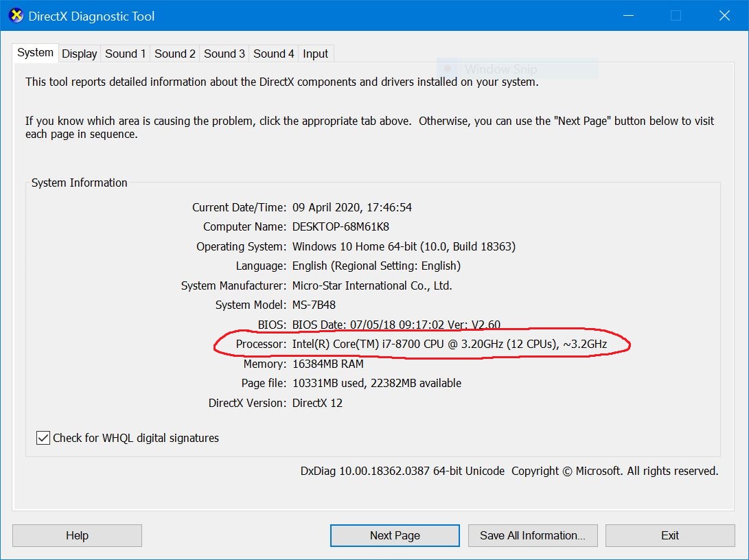749x560 pixels.
Task: Click the language value English (Regional Setting: English)
Action: coord(376,266)
